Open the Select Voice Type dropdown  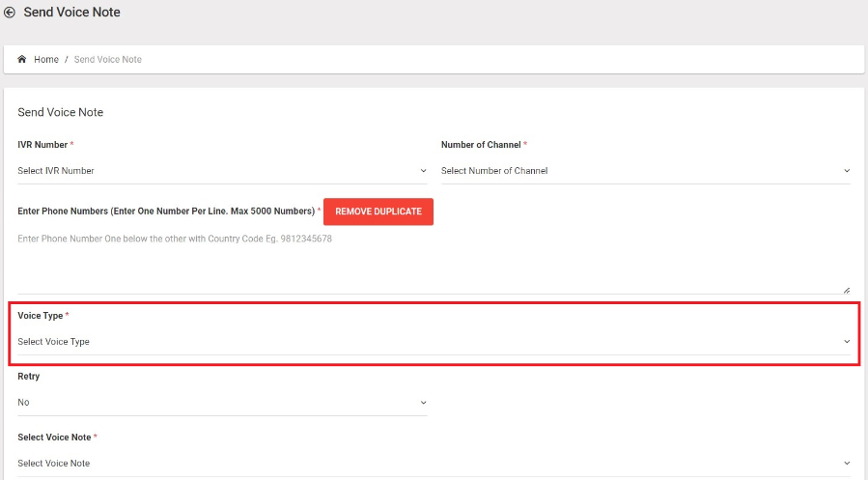click(434, 342)
